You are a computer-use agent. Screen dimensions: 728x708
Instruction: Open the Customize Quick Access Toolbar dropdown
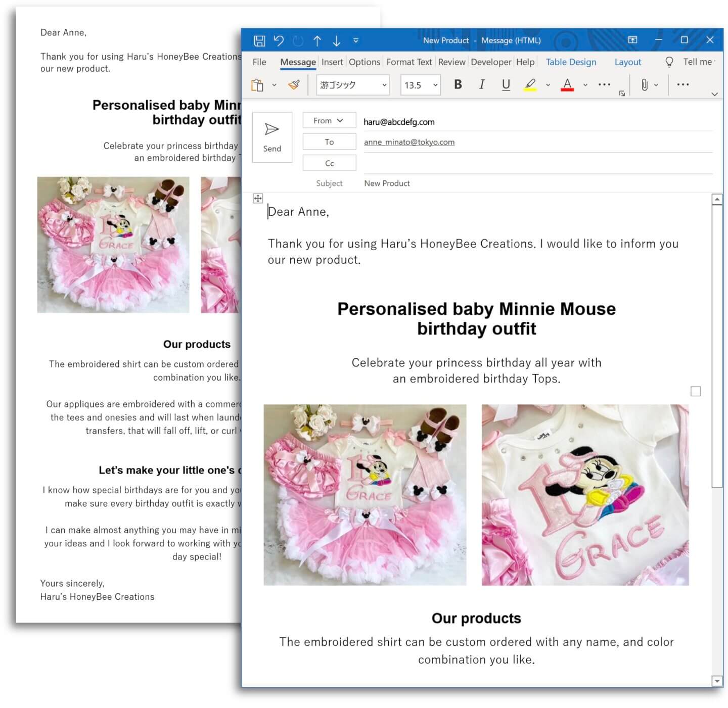(355, 40)
